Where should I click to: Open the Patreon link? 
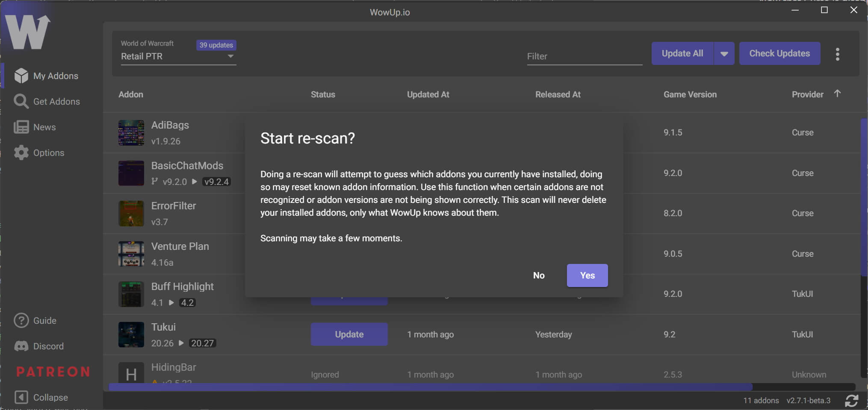tap(53, 372)
